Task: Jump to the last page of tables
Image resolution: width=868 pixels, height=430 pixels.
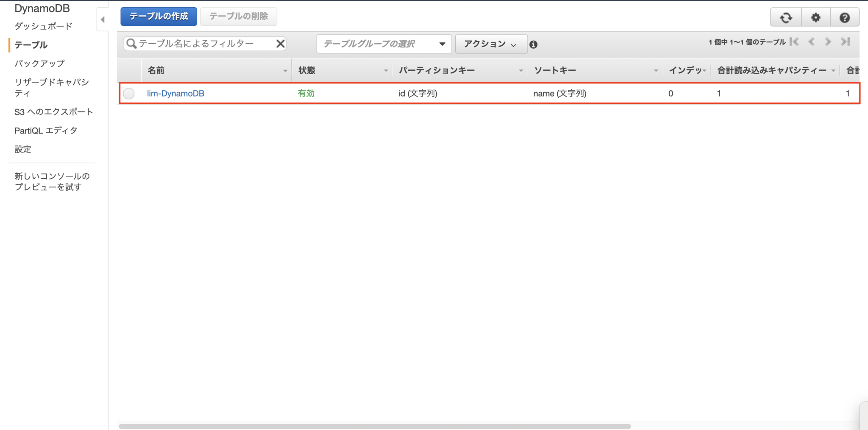Action: tap(846, 42)
